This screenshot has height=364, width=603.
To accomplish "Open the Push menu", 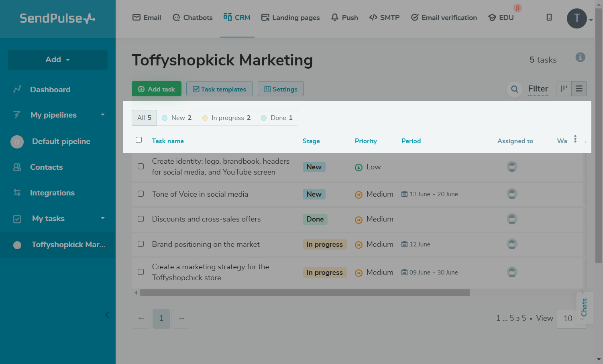I will coord(344,18).
